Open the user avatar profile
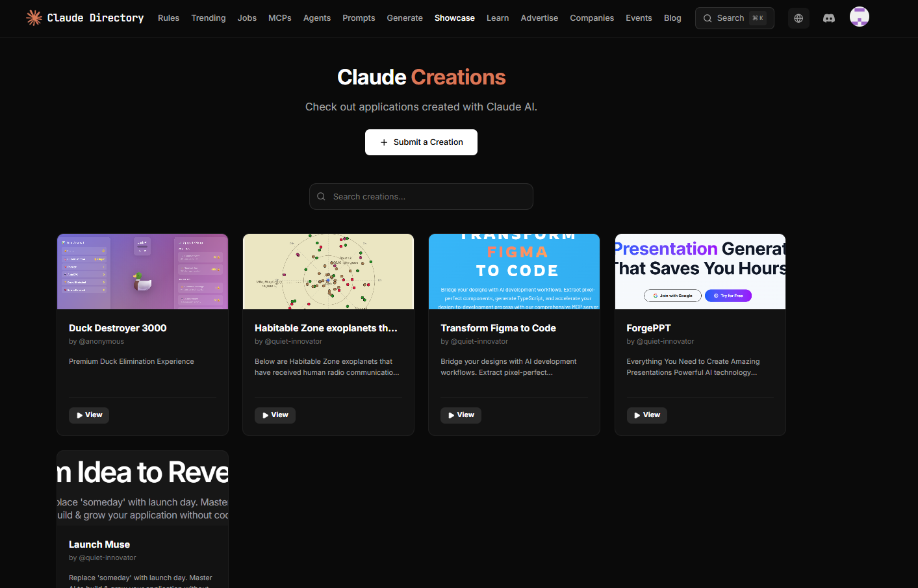This screenshot has width=918, height=588. click(860, 17)
